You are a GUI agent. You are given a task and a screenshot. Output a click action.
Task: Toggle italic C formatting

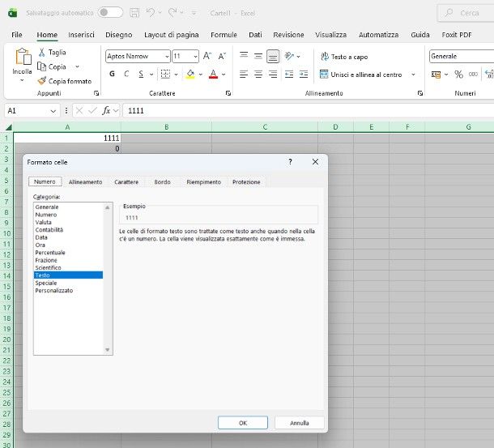pos(126,74)
